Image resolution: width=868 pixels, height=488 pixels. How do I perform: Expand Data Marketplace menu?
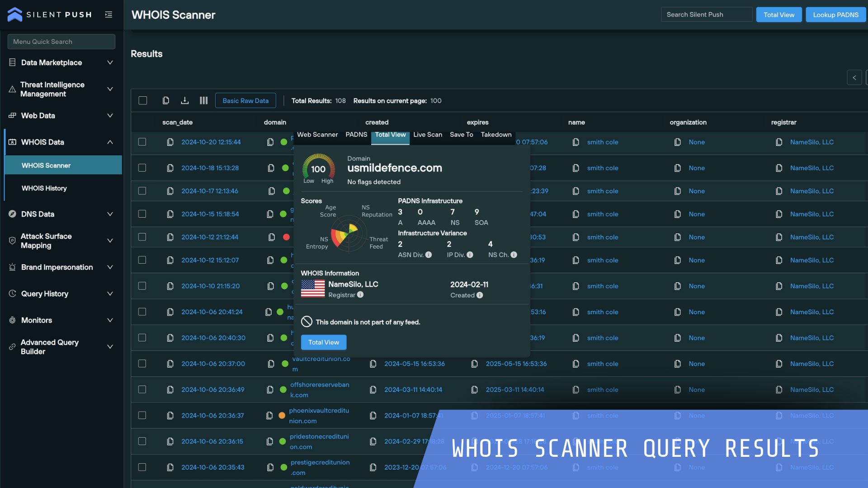pos(110,62)
